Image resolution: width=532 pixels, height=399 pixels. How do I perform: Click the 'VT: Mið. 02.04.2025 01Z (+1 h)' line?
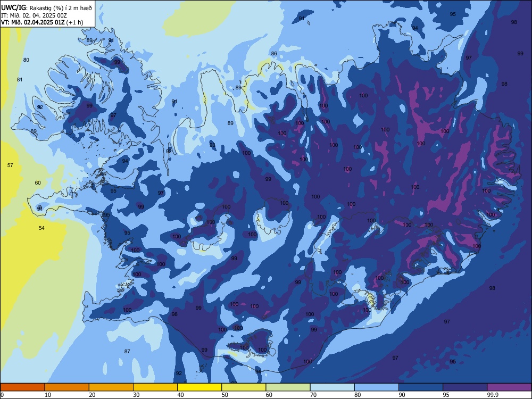(41, 22)
